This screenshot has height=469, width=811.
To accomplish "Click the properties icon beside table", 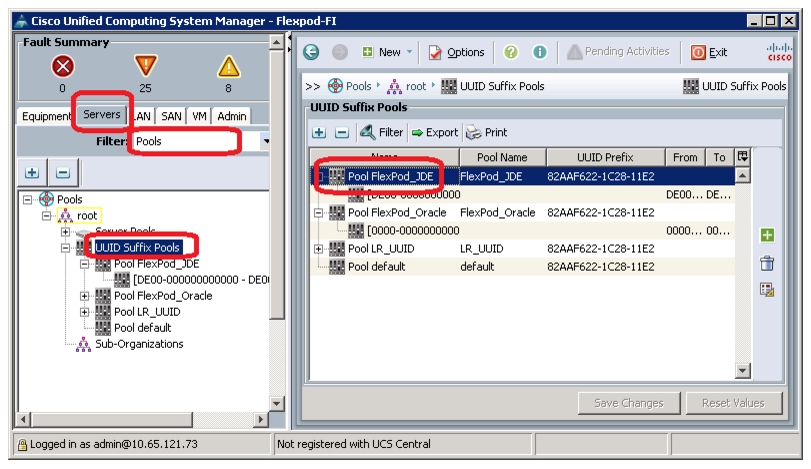I will [x=767, y=290].
